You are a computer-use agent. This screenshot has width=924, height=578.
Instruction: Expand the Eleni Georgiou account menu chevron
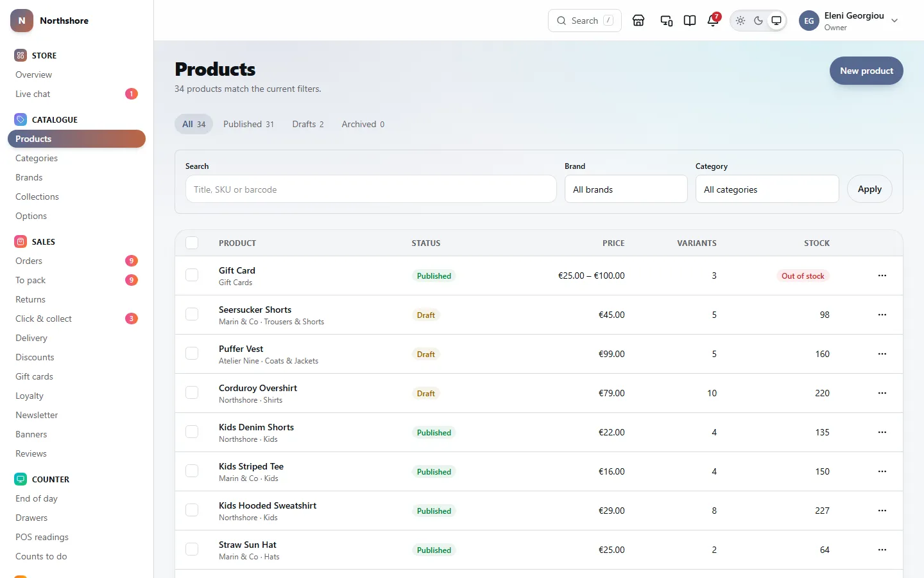coord(894,21)
